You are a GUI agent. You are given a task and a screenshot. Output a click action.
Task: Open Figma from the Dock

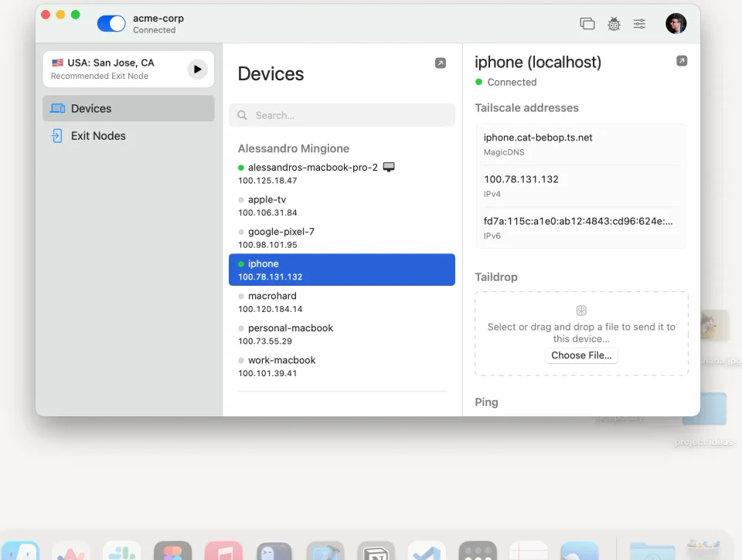172,552
